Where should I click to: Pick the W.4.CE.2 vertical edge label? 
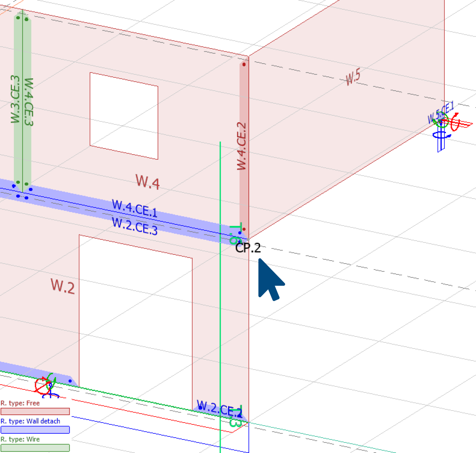[241, 146]
